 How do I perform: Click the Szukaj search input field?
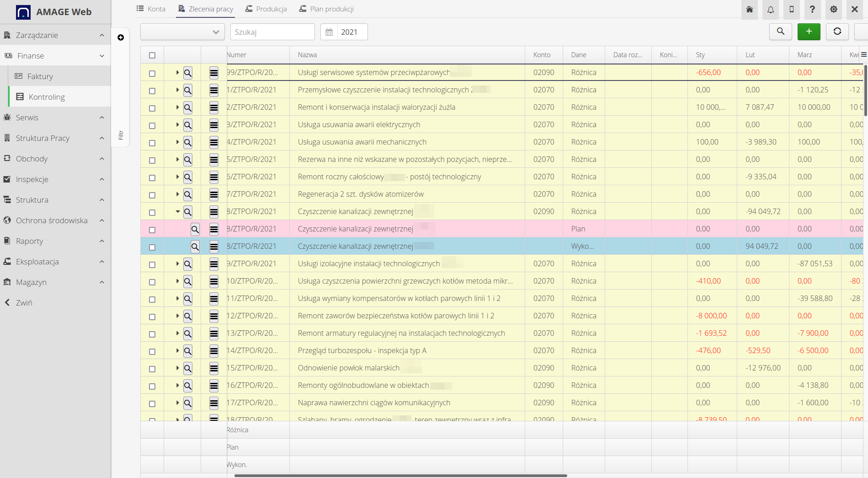(272, 32)
